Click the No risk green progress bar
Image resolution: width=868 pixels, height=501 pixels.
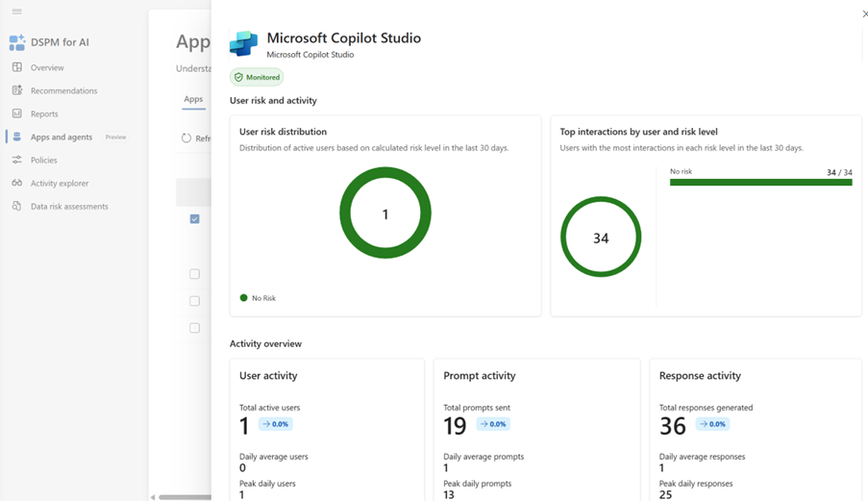click(761, 182)
